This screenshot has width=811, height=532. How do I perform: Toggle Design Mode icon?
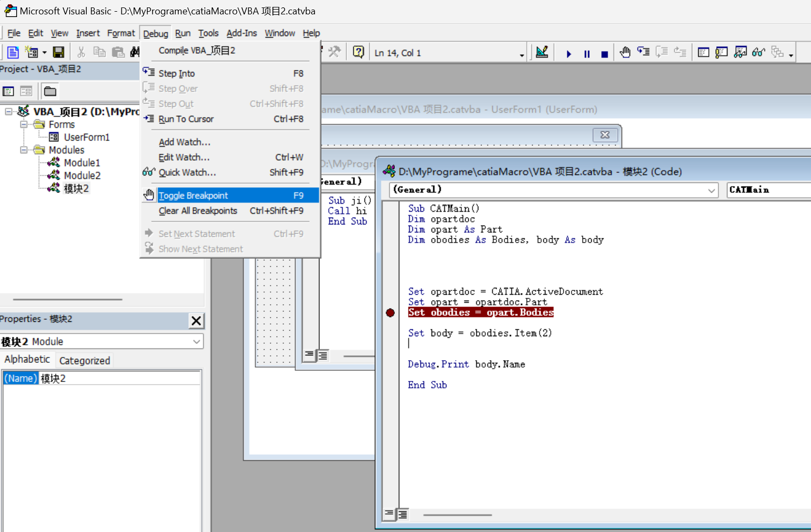542,52
